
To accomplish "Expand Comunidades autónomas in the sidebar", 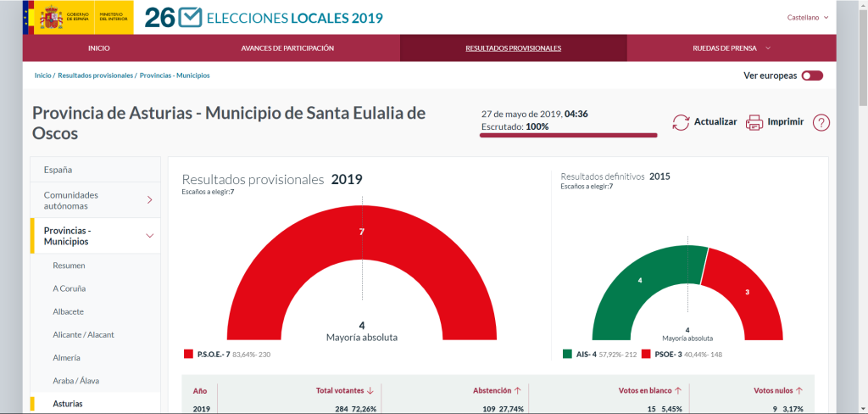I will point(149,200).
